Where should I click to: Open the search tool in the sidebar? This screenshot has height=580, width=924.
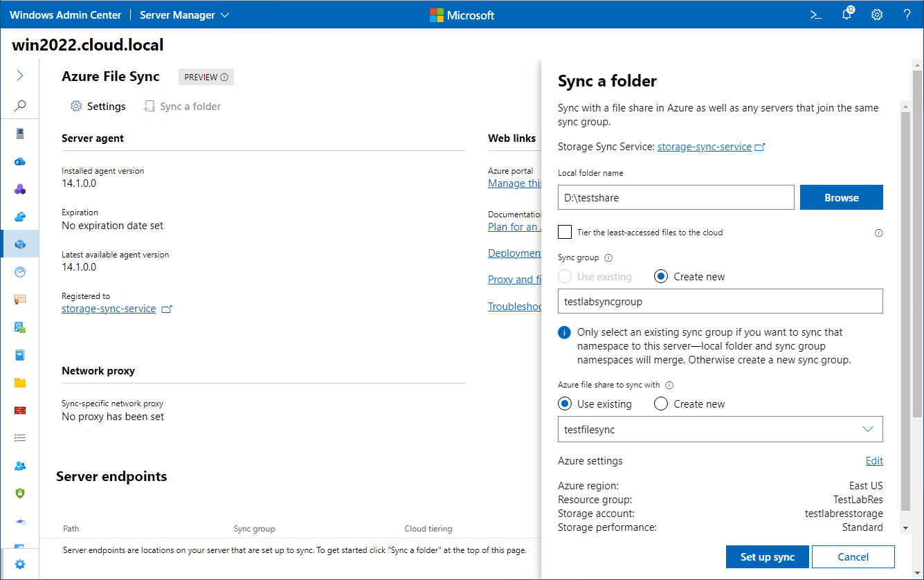[20, 105]
